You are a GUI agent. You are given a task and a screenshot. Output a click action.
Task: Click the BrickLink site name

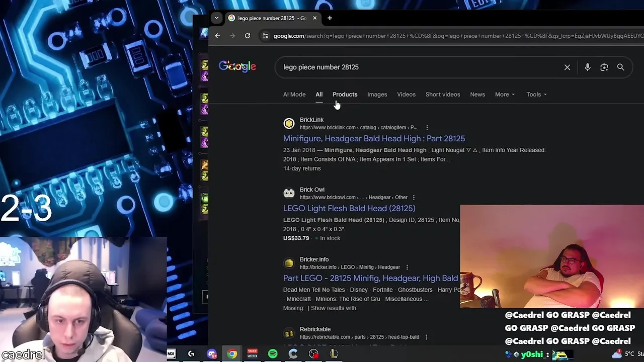(x=311, y=120)
